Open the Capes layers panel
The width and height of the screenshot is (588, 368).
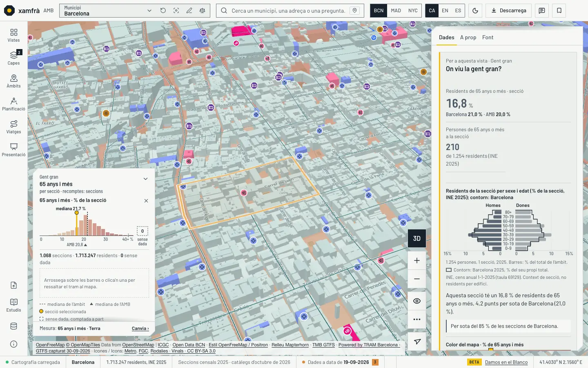click(x=13, y=58)
